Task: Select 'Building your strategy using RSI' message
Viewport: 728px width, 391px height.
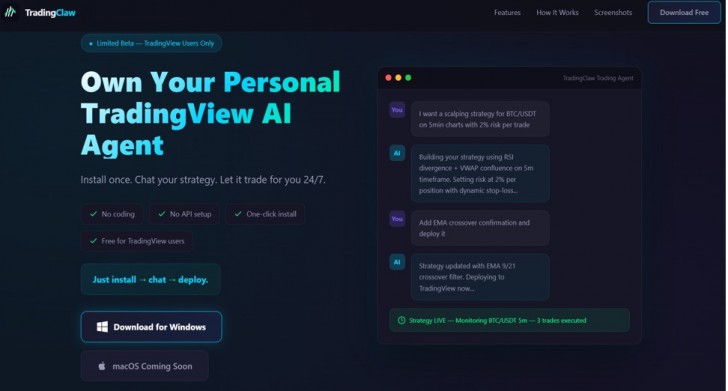Action: coord(480,174)
